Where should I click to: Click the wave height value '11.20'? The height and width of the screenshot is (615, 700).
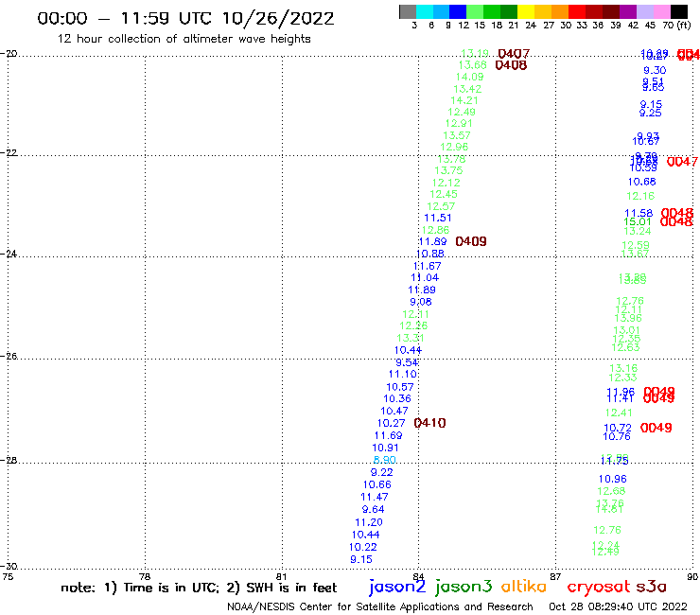(369, 522)
